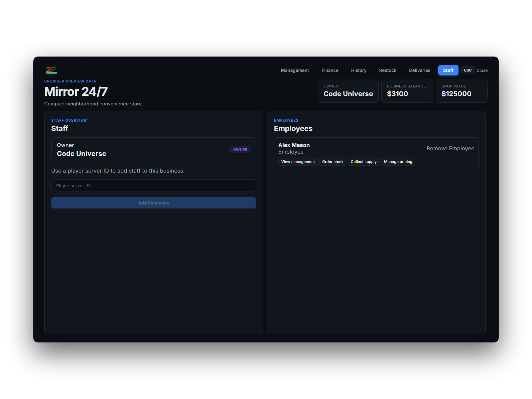Select the Deliveries tab
The height and width of the screenshot is (399, 532).
pyautogui.click(x=420, y=70)
